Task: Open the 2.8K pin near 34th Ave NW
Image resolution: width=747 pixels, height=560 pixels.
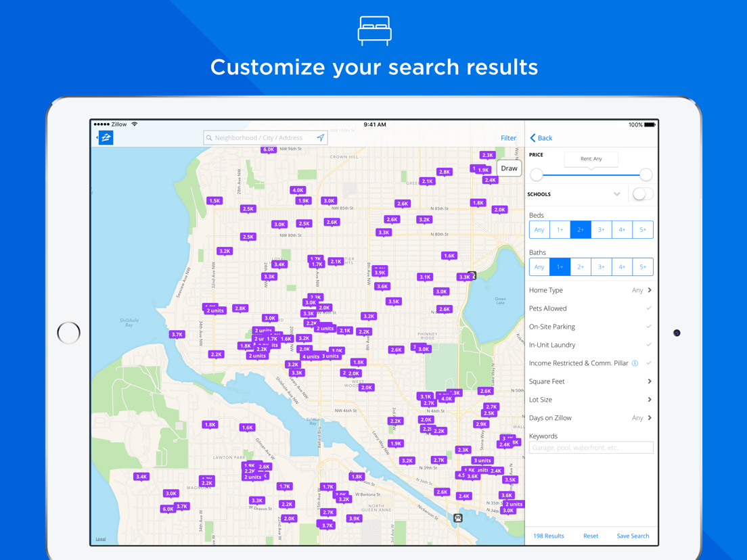Action: click(x=241, y=308)
